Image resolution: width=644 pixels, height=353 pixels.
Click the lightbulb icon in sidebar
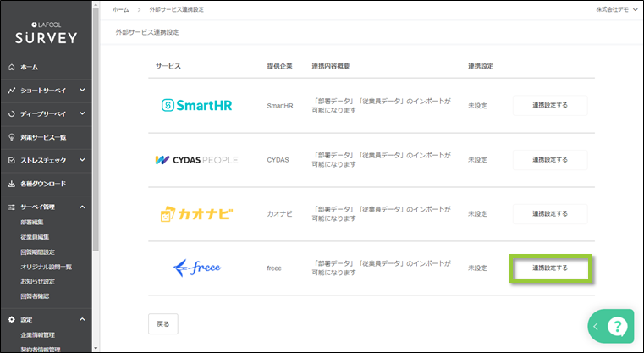click(11, 136)
